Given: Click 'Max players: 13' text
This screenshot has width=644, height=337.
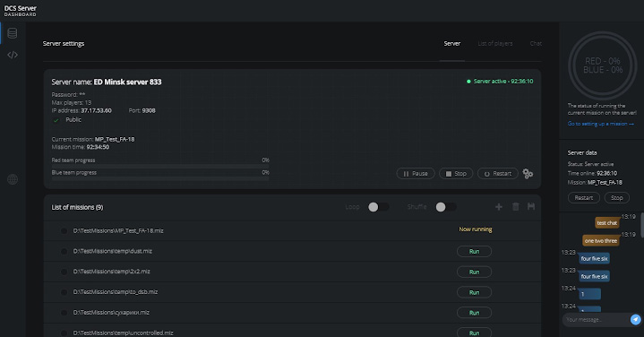Looking at the screenshot, I should pos(72,102).
